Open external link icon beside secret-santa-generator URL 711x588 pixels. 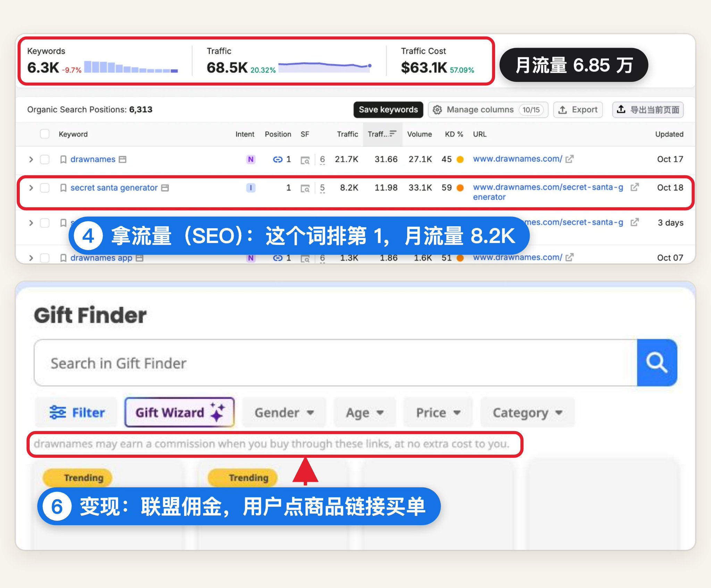coord(635,187)
